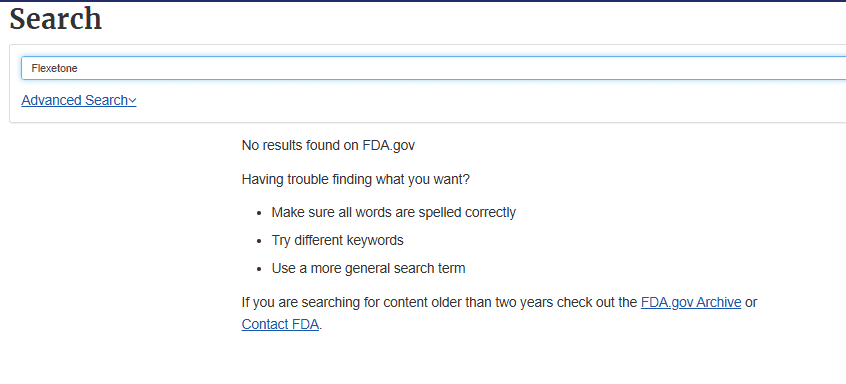The height and width of the screenshot is (384, 846).
Task: Select the 'Make sure all words are spelled correctly' tip
Action: point(393,212)
